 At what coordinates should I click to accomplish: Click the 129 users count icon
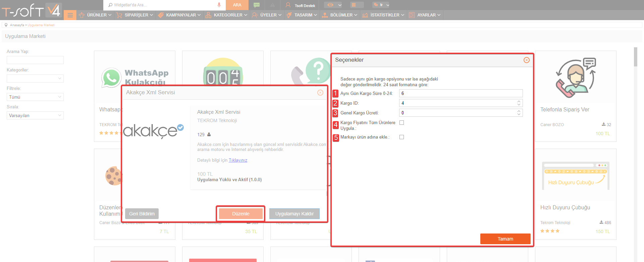(209, 135)
